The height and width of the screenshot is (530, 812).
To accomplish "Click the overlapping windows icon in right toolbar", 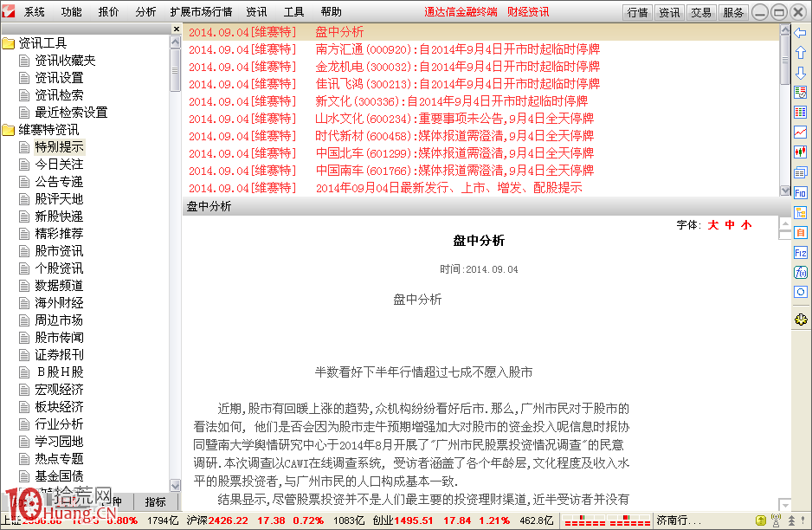I will point(800,172).
